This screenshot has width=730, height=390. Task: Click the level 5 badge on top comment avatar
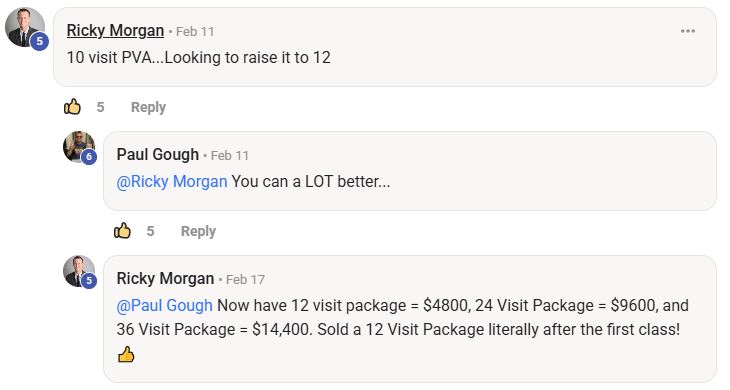(x=40, y=41)
